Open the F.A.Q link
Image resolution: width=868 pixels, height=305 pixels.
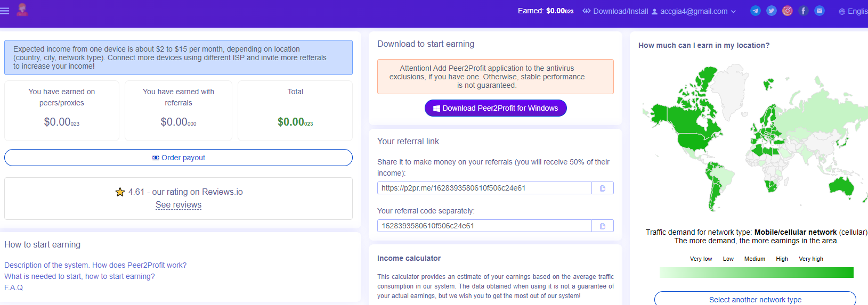click(x=14, y=287)
